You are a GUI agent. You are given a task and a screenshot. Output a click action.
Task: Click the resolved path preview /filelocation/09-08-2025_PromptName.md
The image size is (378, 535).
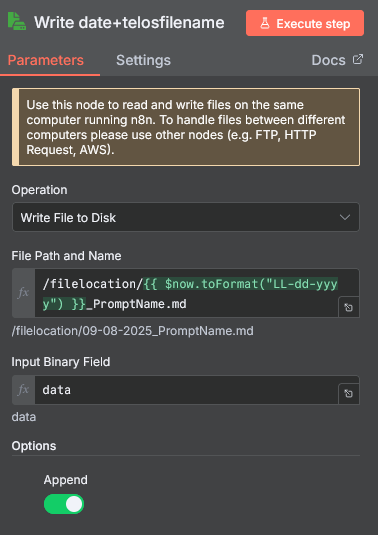133,331
